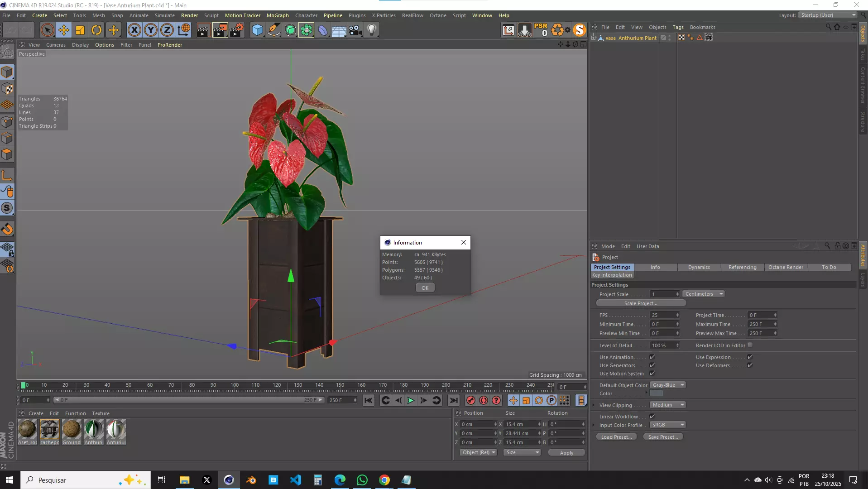Image resolution: width=868 pixels, height=489 pixels.
Task: Open Object (Rel) coordinate dropdown
Action: [x=479, y=452]
